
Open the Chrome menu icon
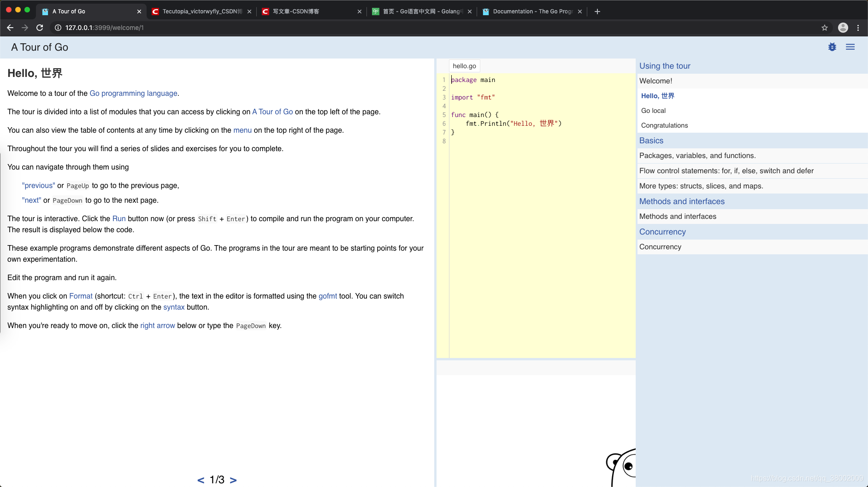pos(858,28)
